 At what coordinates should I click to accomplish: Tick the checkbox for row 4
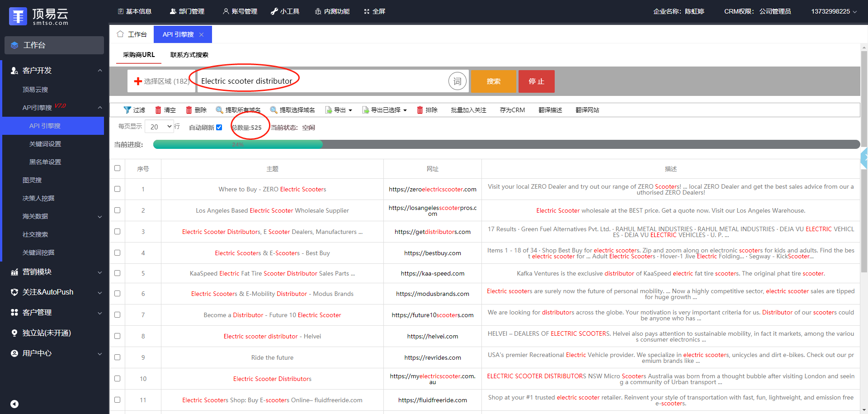[x=118, y=253]
